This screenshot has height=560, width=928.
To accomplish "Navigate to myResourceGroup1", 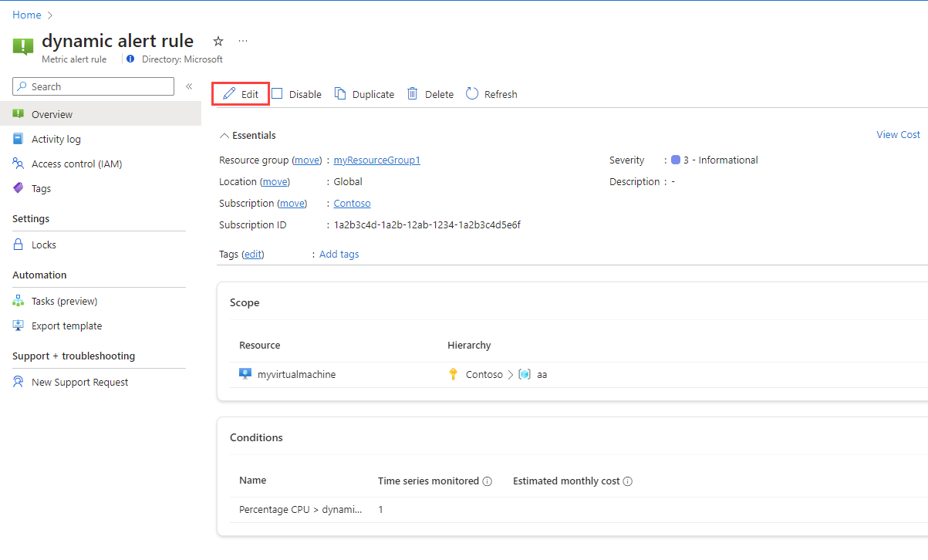I will 376,160.
